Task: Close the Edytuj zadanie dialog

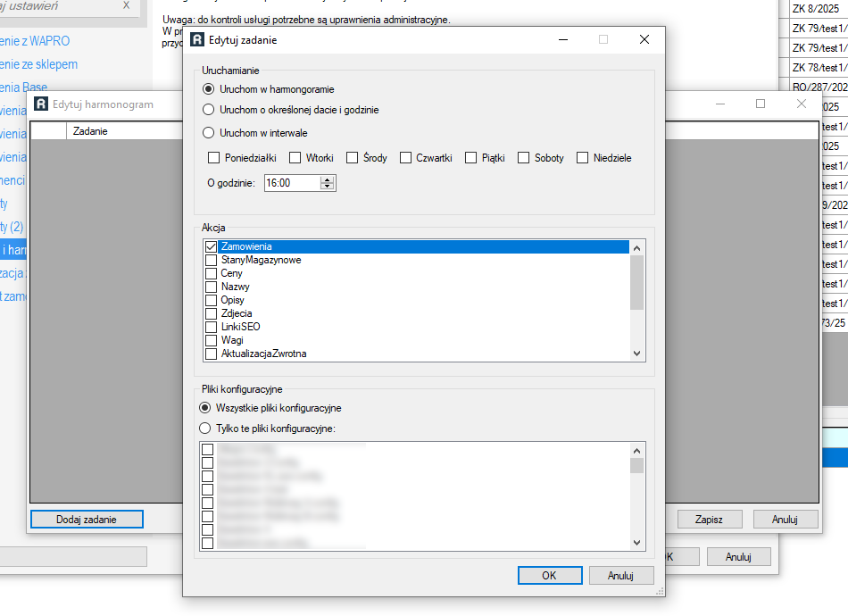Action: point(644,39)
